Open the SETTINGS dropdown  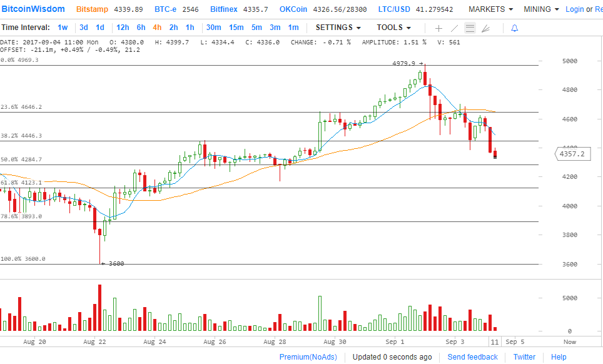point(338,28)
